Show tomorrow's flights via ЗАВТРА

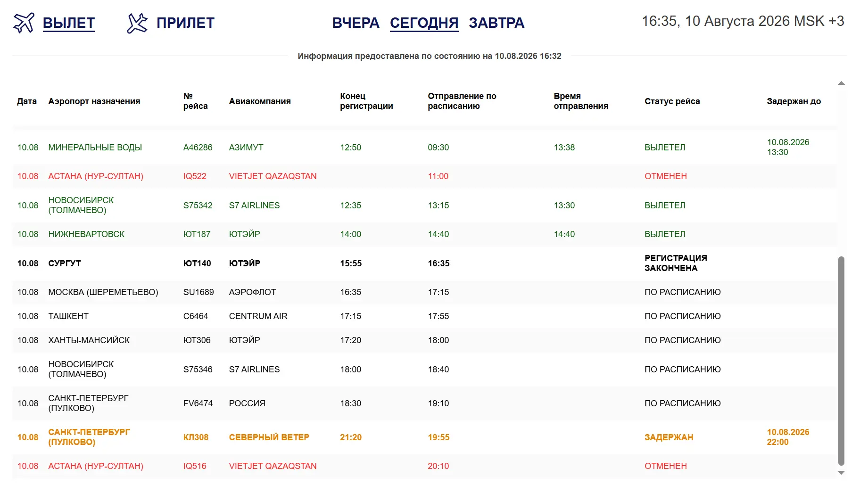(496, 23)
